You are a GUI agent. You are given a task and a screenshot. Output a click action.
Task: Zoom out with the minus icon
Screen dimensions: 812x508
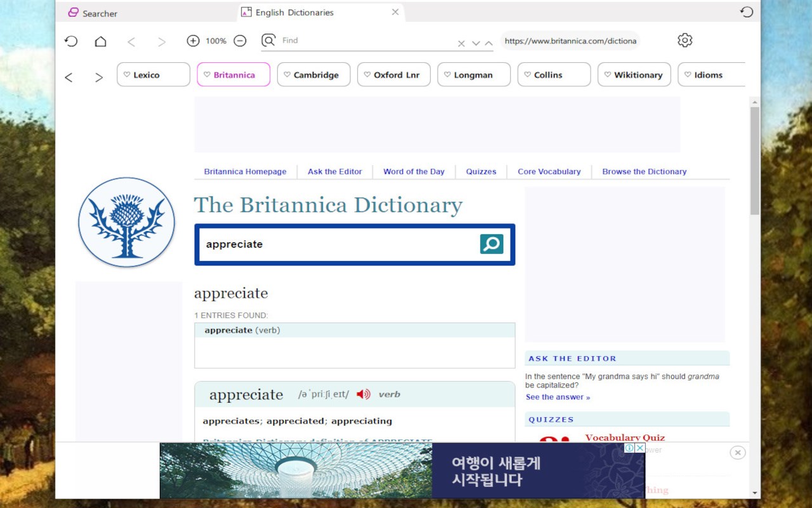point(240,41)
